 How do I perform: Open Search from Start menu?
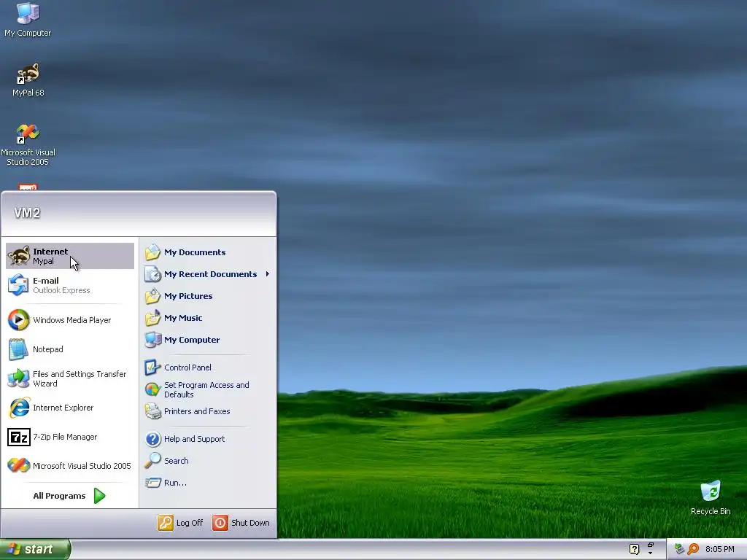click(x=208, y=461)
